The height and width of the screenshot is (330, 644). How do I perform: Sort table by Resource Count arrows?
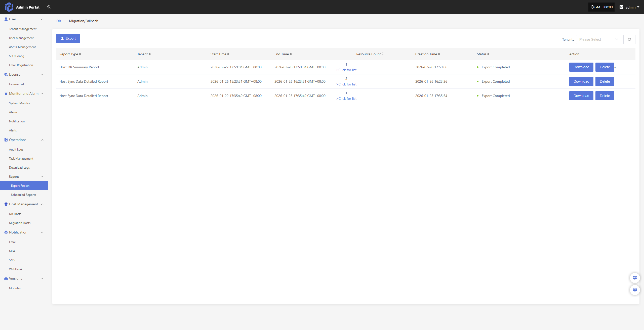pos(383,54)
